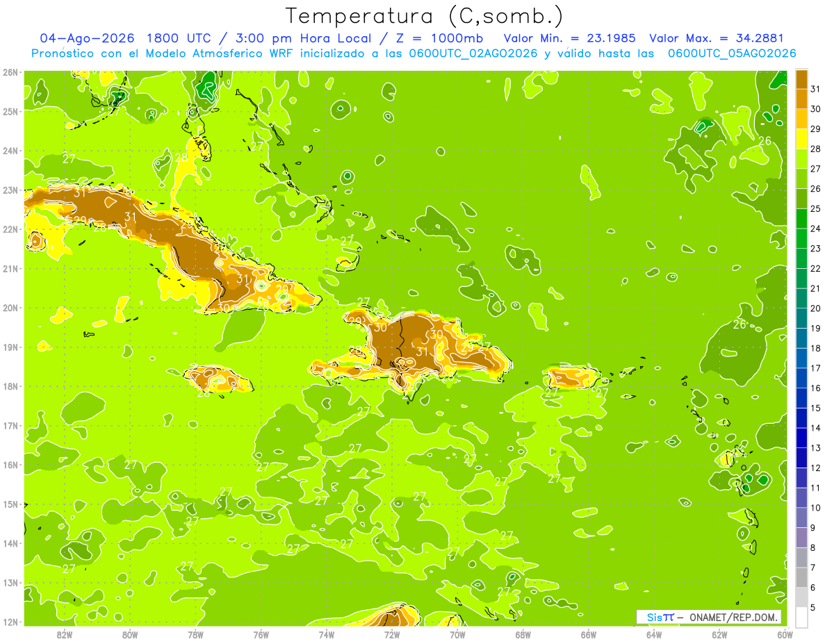Click legend value 24 on the color scale

pyautogui.click(x=815, y=229)
